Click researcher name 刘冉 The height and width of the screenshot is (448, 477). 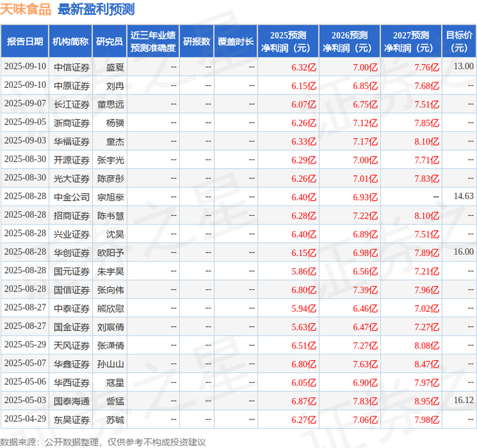click(x=115, y=86)
